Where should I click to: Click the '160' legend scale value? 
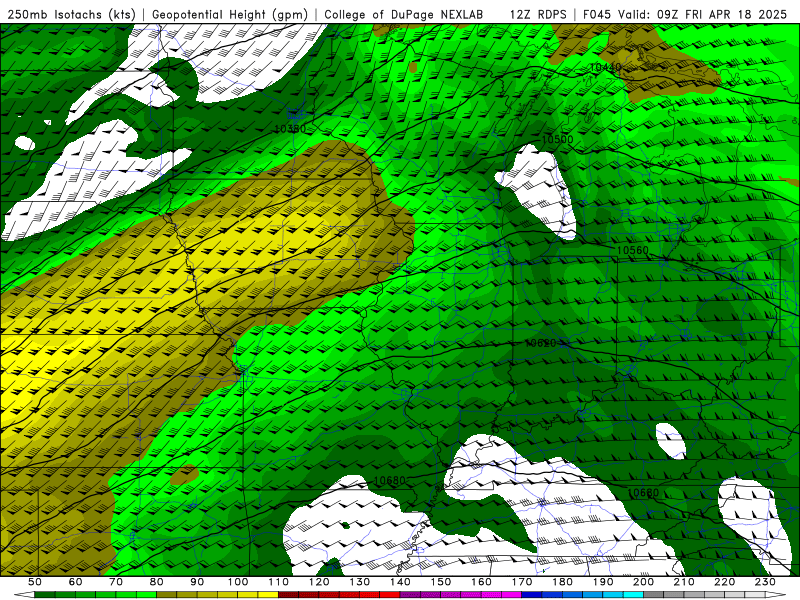click(481, 582)
